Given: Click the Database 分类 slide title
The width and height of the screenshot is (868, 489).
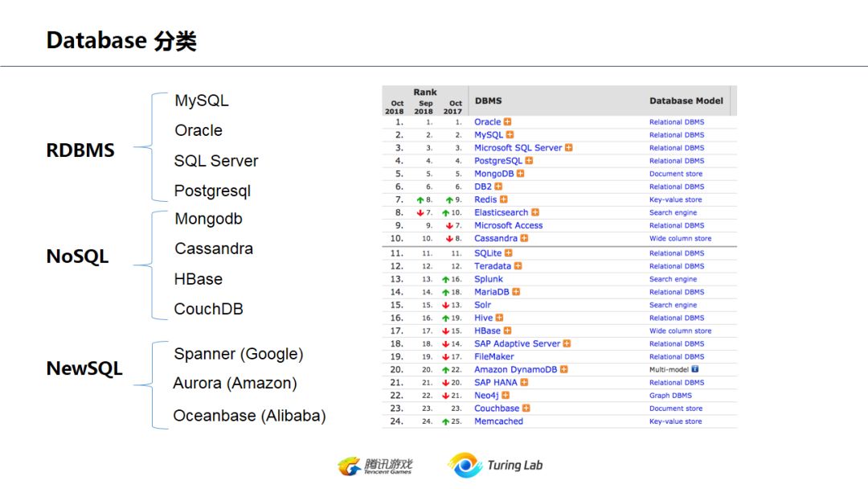Looking at the screenshot, I should click(121, 40).
